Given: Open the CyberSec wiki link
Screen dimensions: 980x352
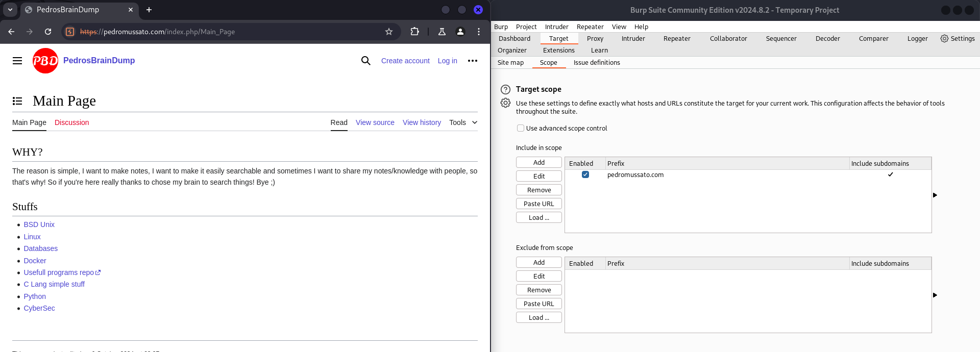Looking at the screenshot, I should click(39, 308).
